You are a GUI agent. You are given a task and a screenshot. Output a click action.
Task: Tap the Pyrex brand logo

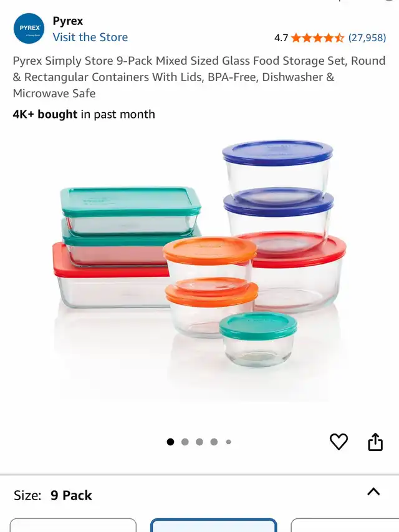pos(29,29)
